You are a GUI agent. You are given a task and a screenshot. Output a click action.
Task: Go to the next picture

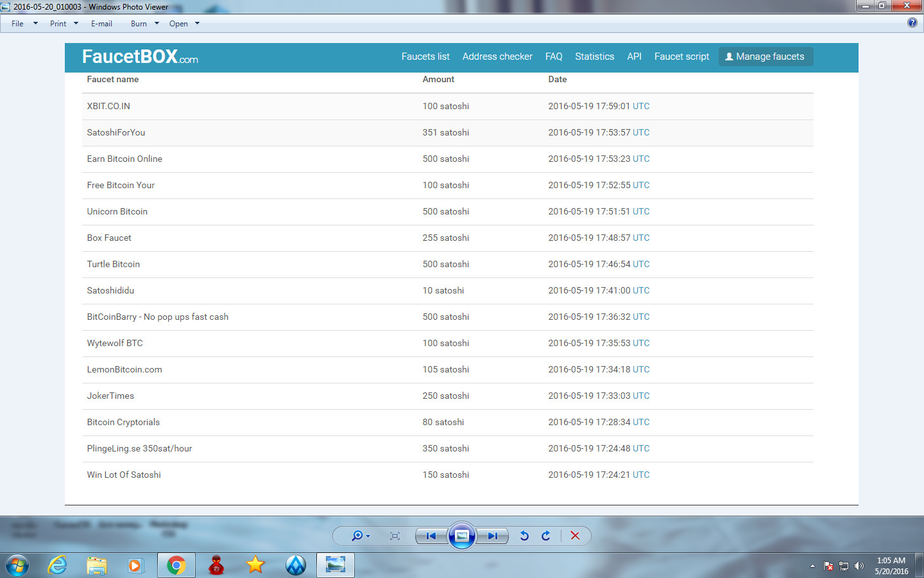point(492,536)
